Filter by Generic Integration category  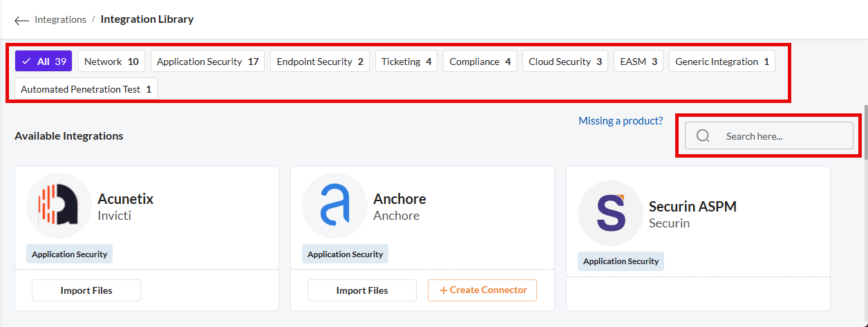pos(722,62)
